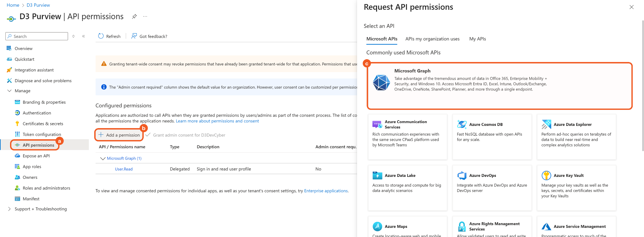Select the Microsoft Graph API tile
The image size is (644, 237).
click(499, 86)
